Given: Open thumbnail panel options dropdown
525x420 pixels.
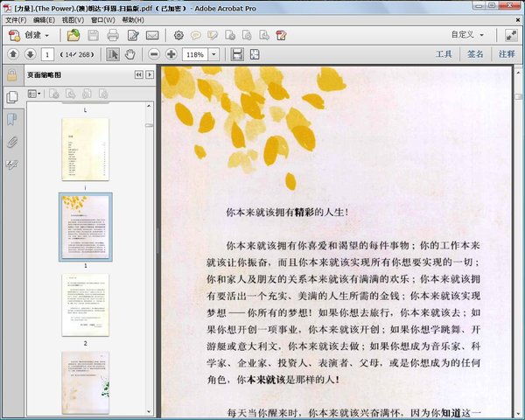Looking at the screenshot, I should (x=34, y=94).
